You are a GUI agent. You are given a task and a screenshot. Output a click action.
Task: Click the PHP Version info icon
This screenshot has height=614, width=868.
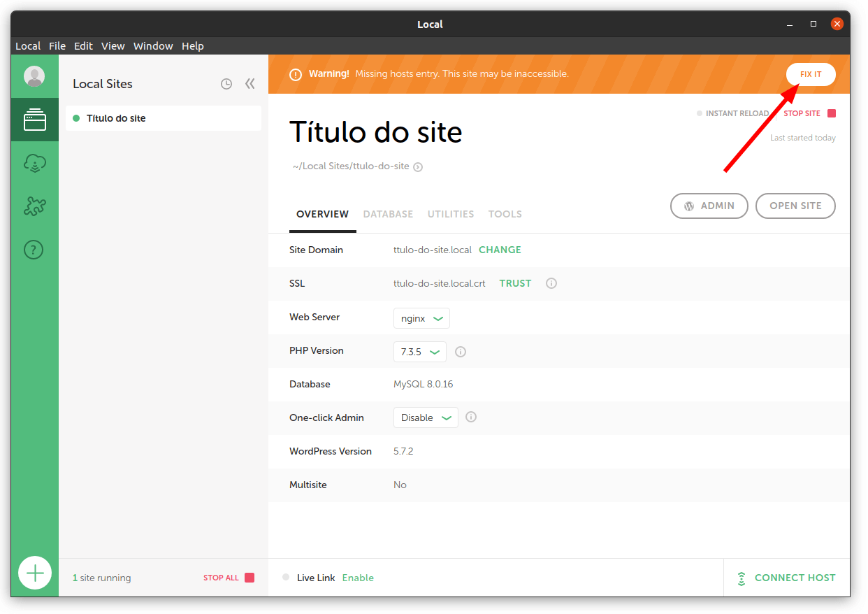(461, 352)
